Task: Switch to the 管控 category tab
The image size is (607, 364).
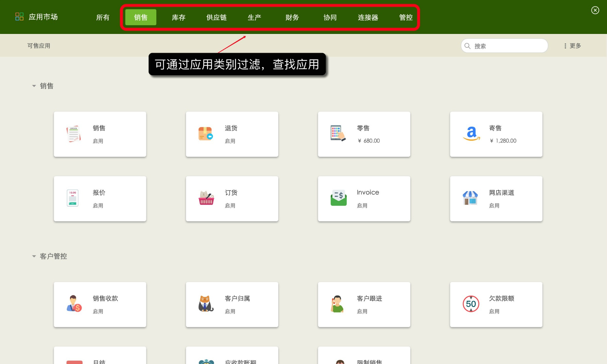Action: click(406, 17)
